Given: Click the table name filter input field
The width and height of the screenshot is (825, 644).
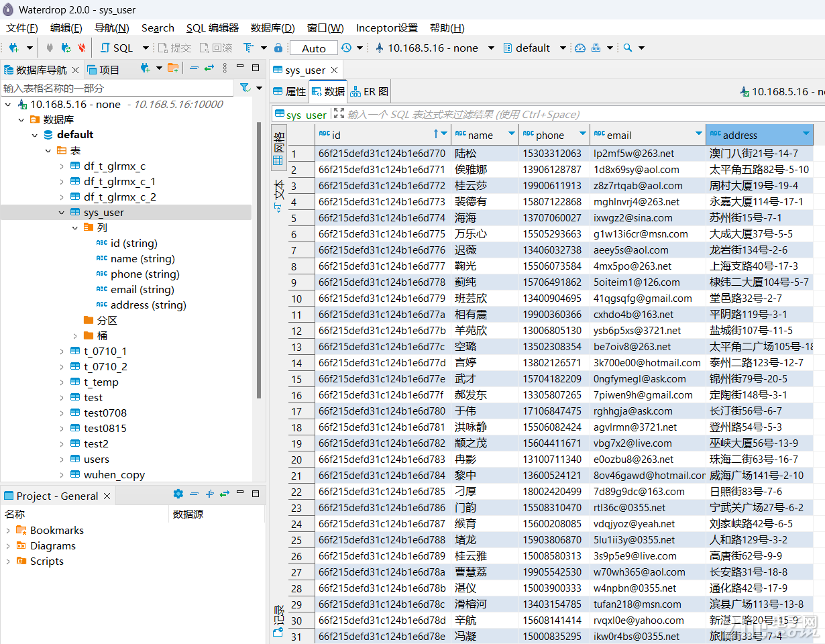Looking at the screenshot, I should (119, 88).
